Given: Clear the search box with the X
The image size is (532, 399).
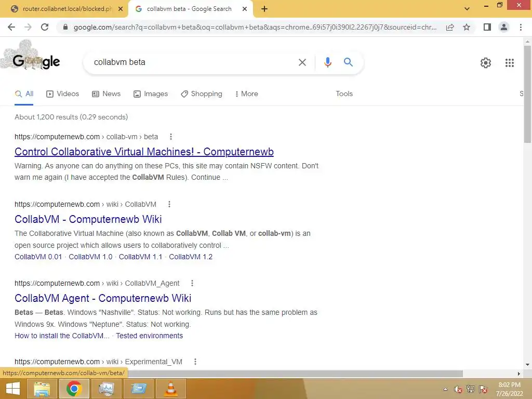Looking at the screenshot, I should [302, 62].
